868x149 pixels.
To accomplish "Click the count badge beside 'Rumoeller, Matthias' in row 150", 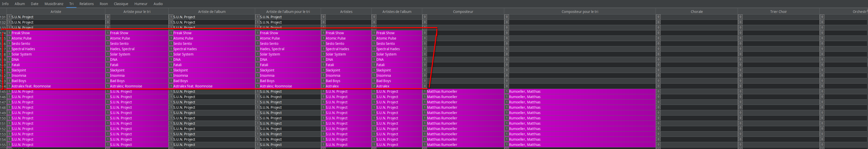I will pos(507,118).
